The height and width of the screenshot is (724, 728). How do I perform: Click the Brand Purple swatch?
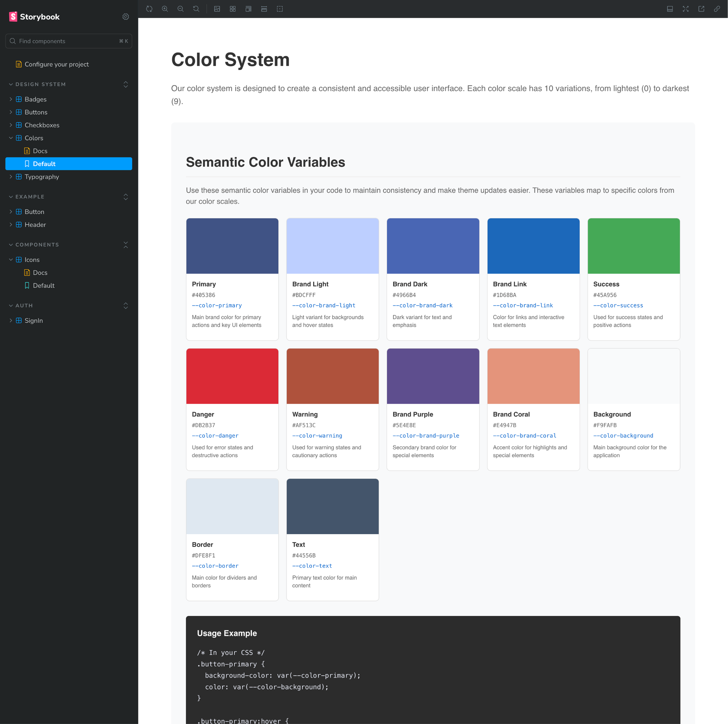pyautogui.click(x=433, y=376)
